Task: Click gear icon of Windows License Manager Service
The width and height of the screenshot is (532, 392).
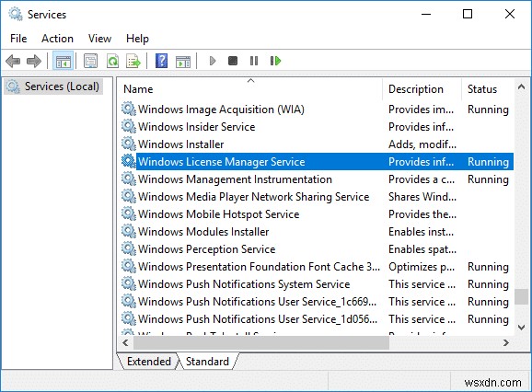Action: click(x=129, y=161)
